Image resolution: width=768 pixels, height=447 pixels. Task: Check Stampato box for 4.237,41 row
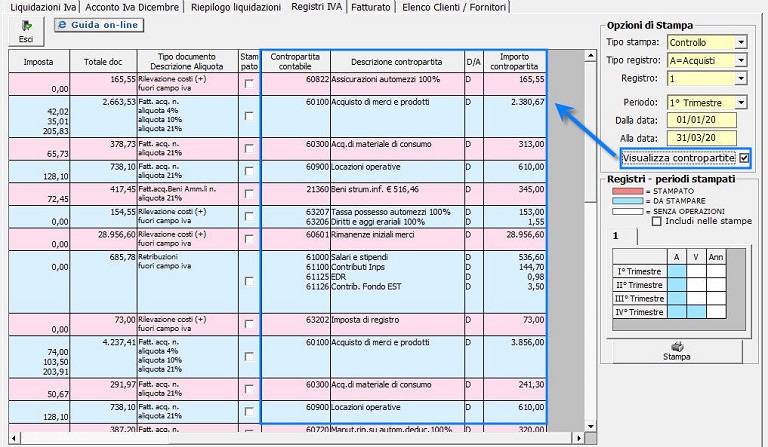(x=249, y=356)
